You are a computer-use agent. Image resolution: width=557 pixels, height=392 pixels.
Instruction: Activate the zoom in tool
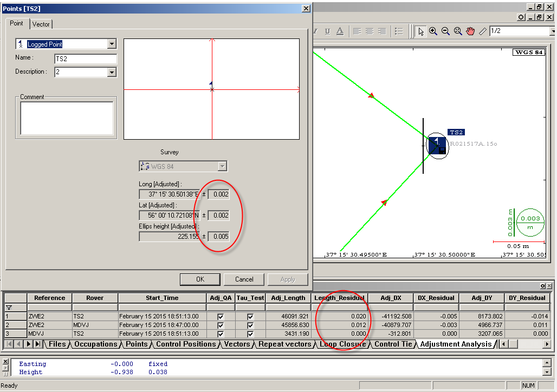(x=433, y=31)
